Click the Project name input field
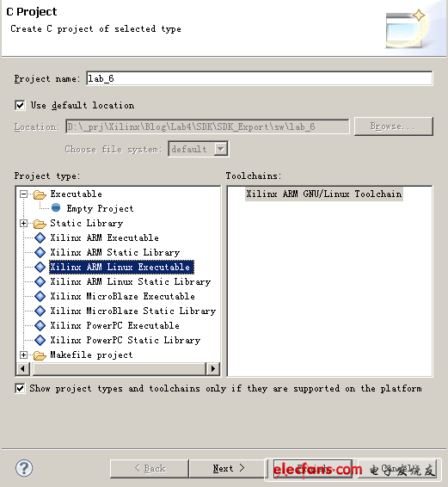 point(259,78)
